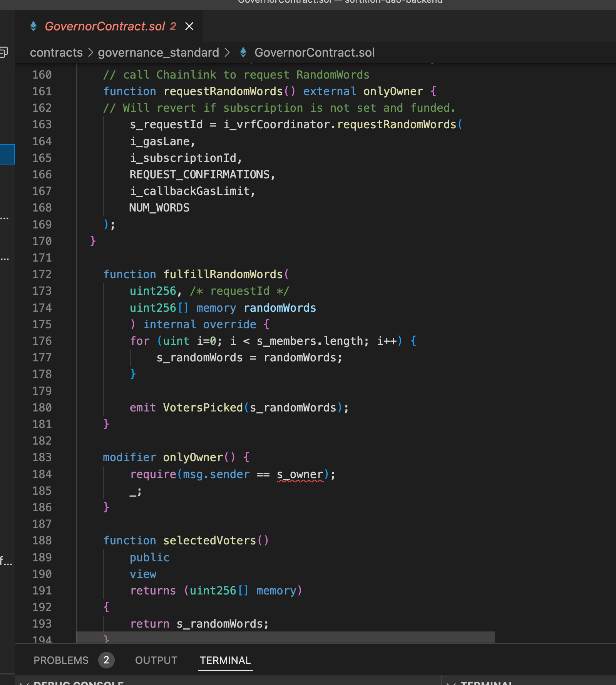The width and height of the screenshot is (616, 685).
Task: Open contracts breadcrumb folder
Action: point(56,52)
